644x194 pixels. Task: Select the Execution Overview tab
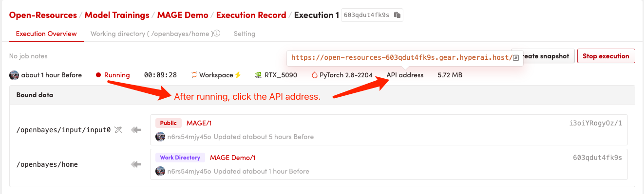pos(46,34)
